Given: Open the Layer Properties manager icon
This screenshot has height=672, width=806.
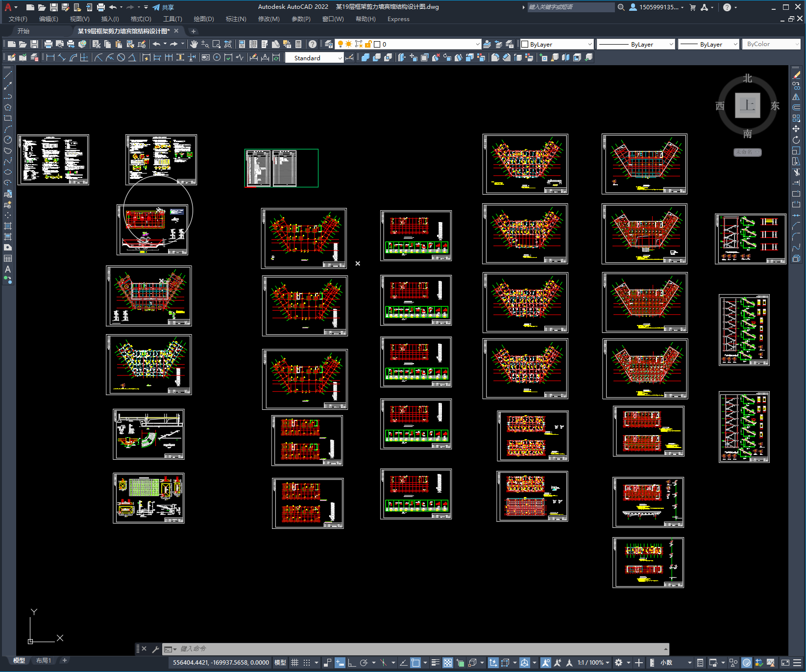Looking at the screenshot, I should (329, 44).
